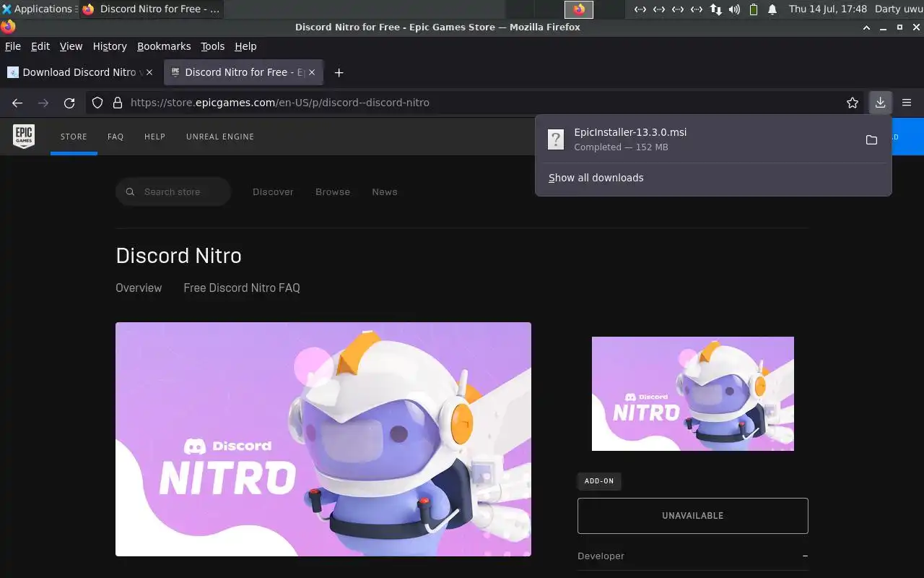924x578 pixels.
Task: Click the UNAVAILABLE button
Action: [693, 516]
